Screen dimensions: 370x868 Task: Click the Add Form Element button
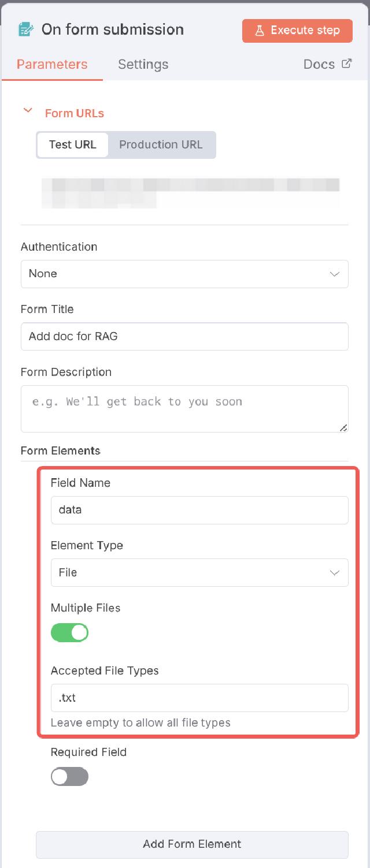[192, 844]
